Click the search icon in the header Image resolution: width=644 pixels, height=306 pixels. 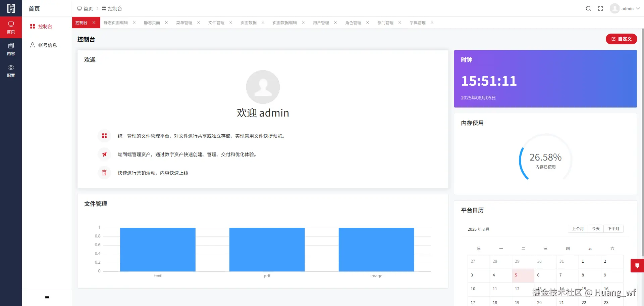tap(588, 8)
